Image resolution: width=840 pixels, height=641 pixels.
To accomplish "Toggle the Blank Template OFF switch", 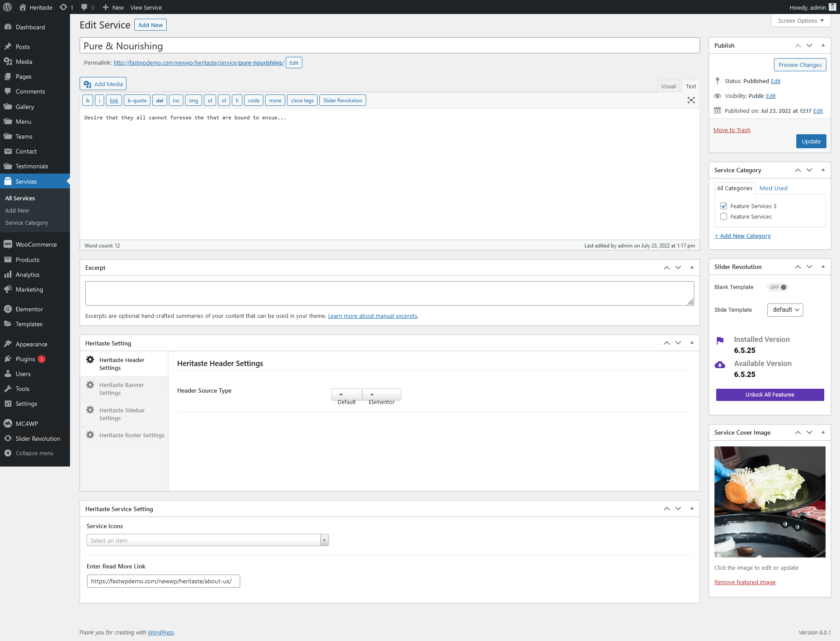I will 777,287.
